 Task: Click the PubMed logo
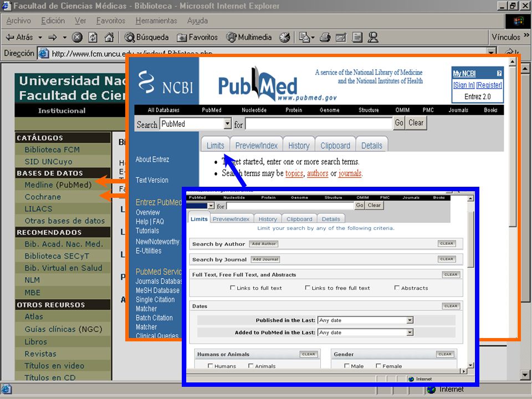258,85
